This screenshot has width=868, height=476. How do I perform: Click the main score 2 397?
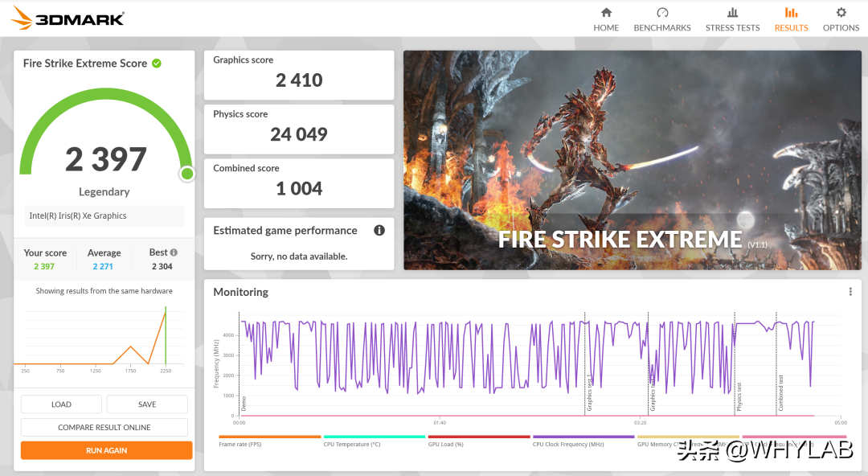[x=106, y=159]
